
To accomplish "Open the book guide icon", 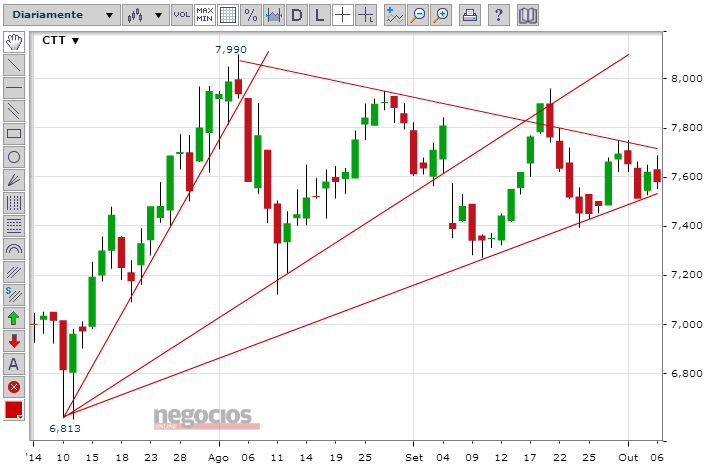I will tap(528, 15).
